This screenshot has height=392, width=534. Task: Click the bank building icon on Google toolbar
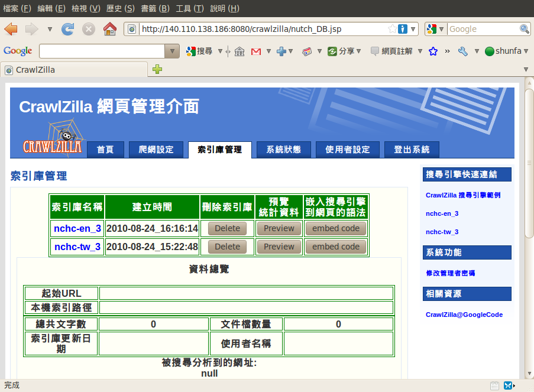[x=240, y=51]
